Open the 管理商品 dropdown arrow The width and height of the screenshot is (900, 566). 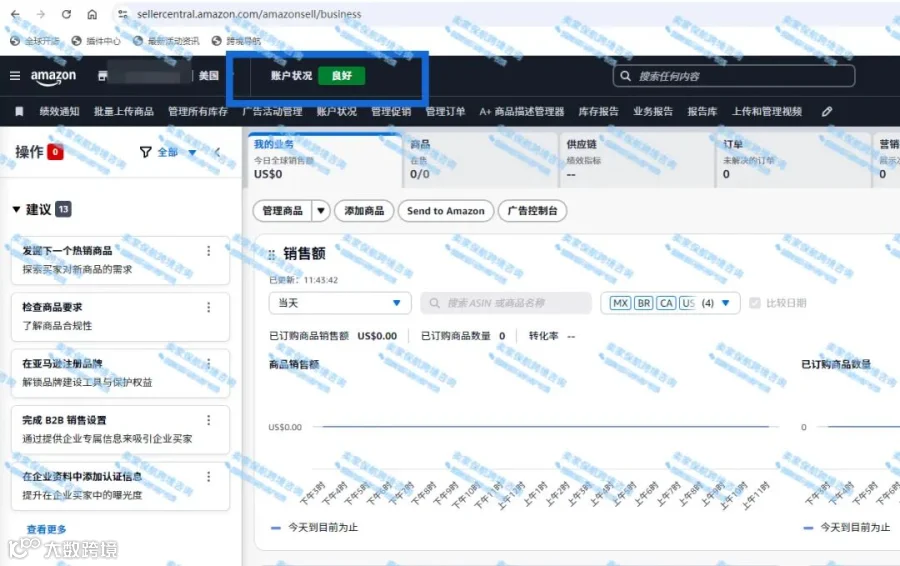click(x=321, y=211)
